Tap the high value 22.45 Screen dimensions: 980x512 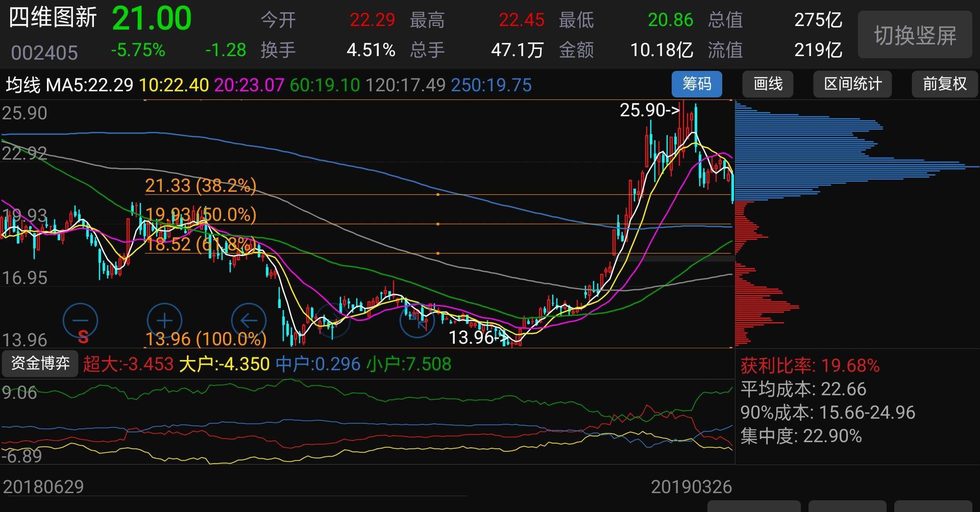[521, 20]
